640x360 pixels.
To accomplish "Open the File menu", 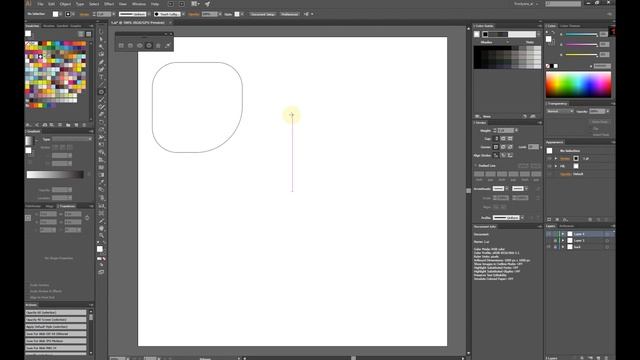I will [x=40, y=4].
